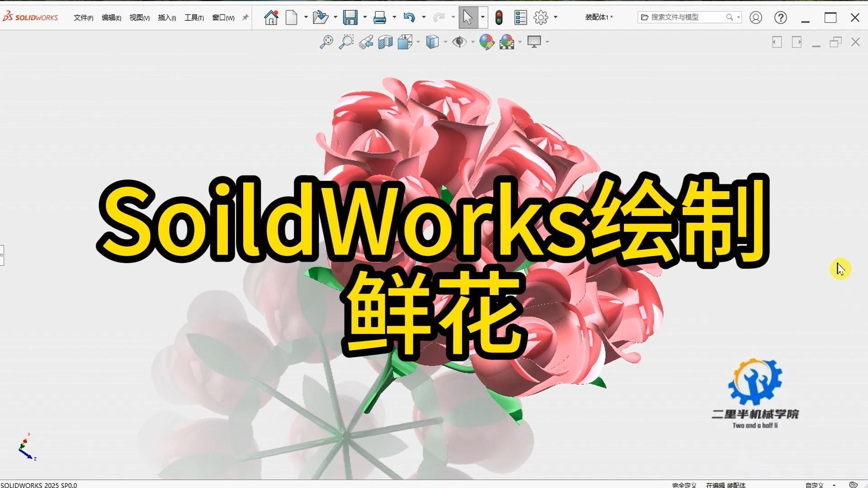Expand the View Orientation dropdown arrow
Viewport: 868px width, 488px height.
(418, 42)
